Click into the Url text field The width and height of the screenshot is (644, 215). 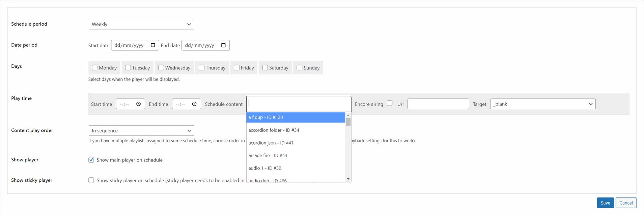pyautogui.click(x=438, y=104)
